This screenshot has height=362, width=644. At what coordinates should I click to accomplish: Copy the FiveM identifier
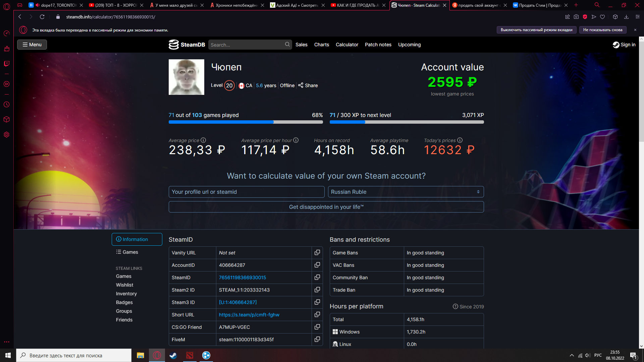317,339
